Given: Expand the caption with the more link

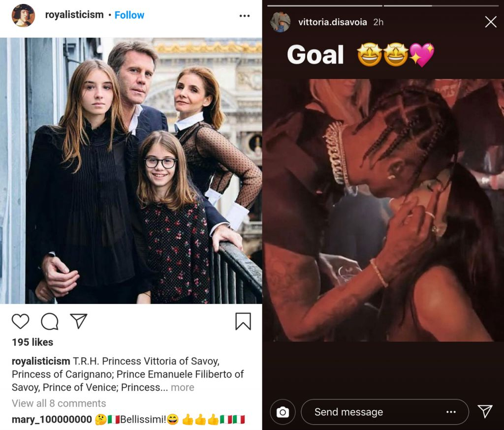Looking at the screenshot, I should 182,387.
